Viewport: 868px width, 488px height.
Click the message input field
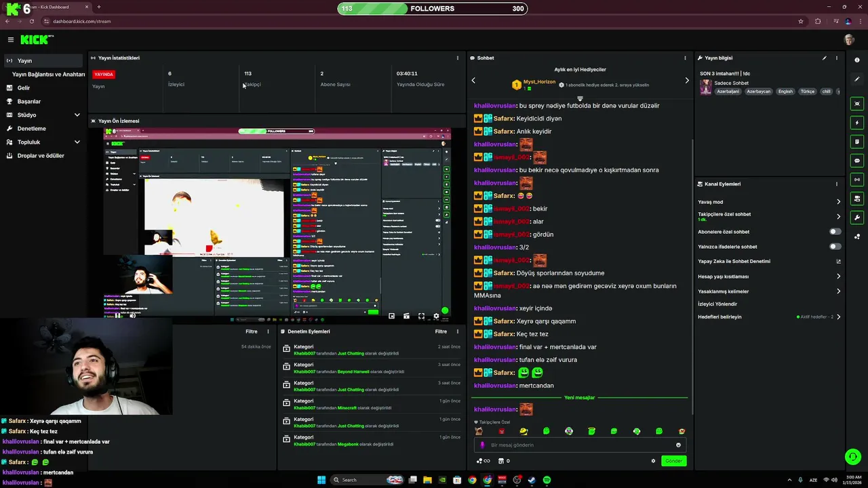click(580, 445)
